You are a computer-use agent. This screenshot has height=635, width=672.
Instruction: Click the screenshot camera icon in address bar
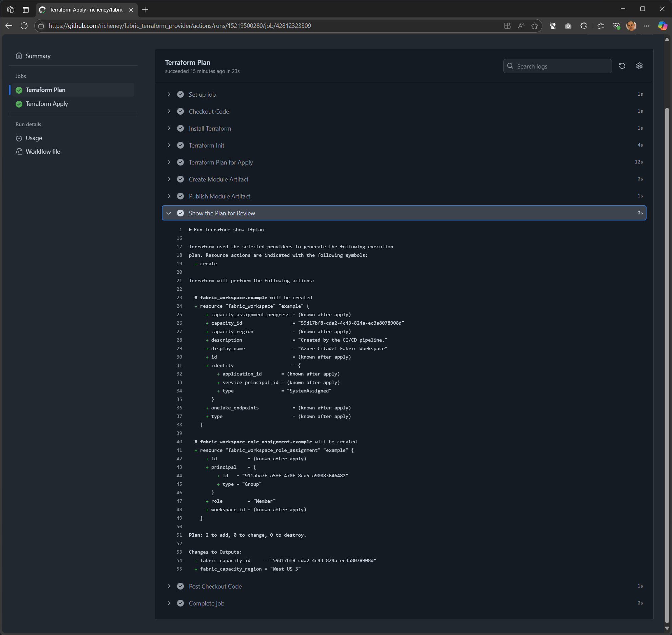[568, 25]
